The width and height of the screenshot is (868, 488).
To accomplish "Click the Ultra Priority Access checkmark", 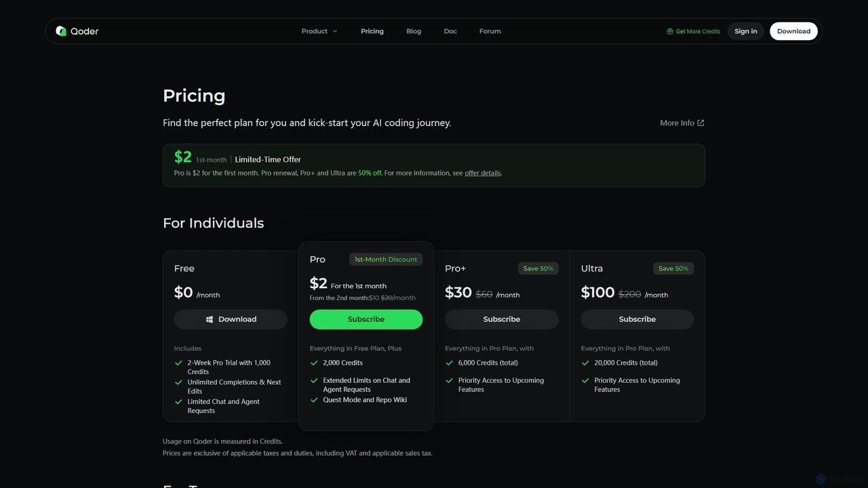I will pyautogui.click(x=585, y=380).
